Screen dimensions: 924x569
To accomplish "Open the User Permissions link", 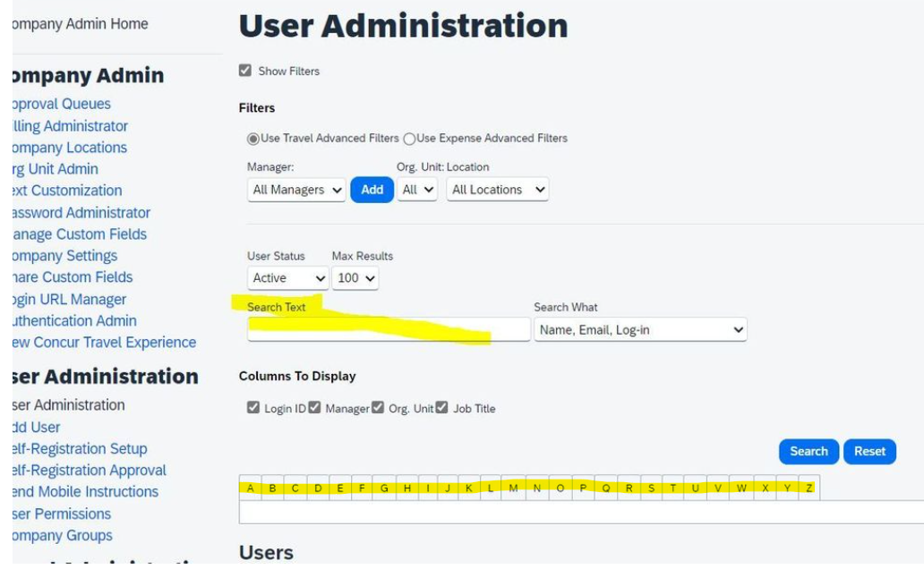I will [59, 514].
